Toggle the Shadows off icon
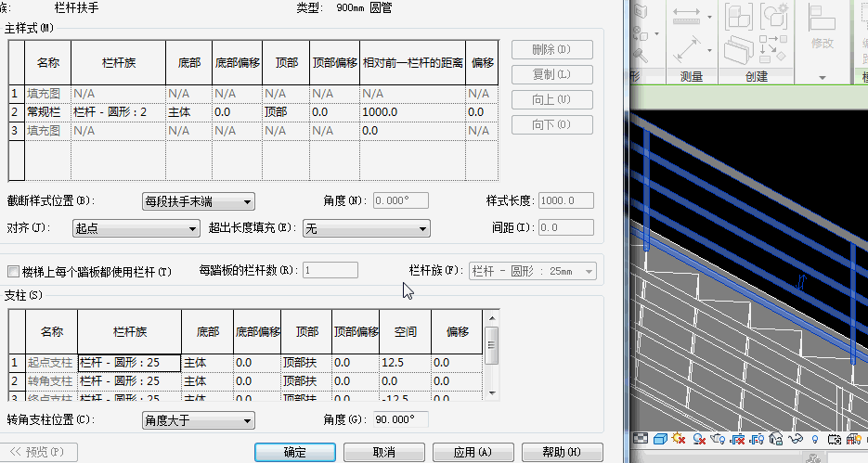The height and width of the screenshot is (463, 868). 699,439
